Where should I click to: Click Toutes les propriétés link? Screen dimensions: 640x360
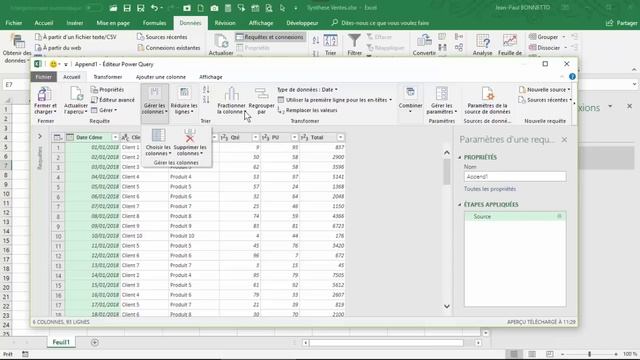pos(490,189)
